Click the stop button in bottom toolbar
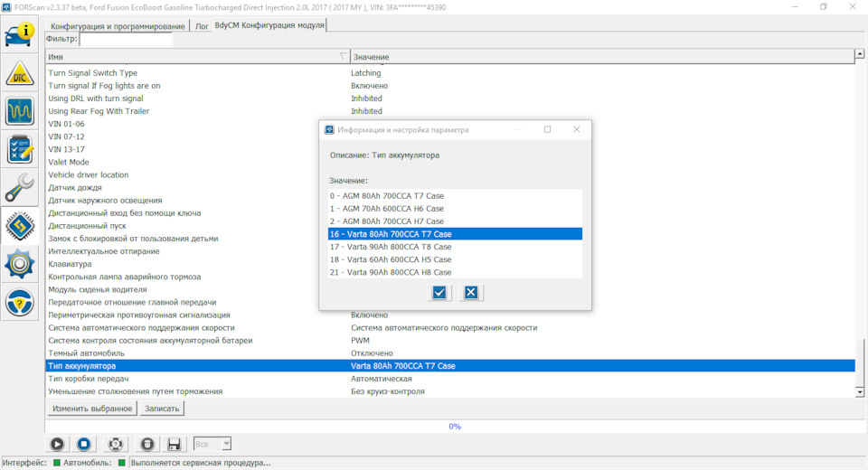The width and height of the screenshot is (868, 470). (x=83, y=444)
